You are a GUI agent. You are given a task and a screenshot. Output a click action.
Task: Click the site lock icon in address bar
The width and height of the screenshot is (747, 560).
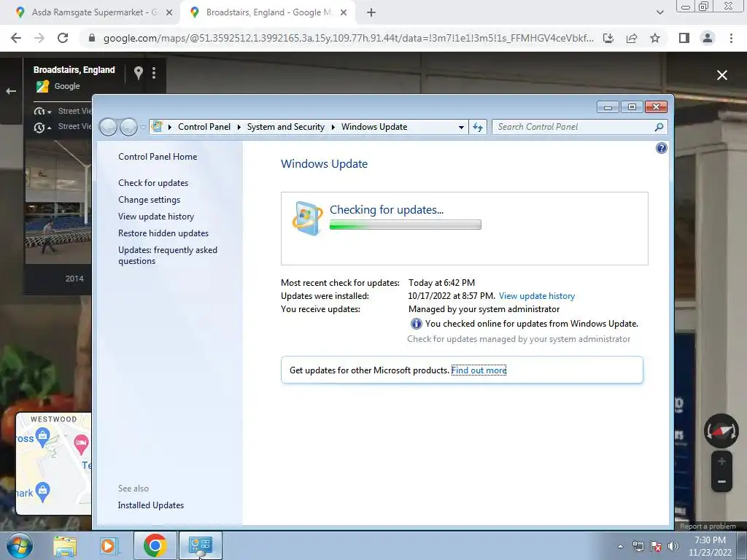click(92, 38)
